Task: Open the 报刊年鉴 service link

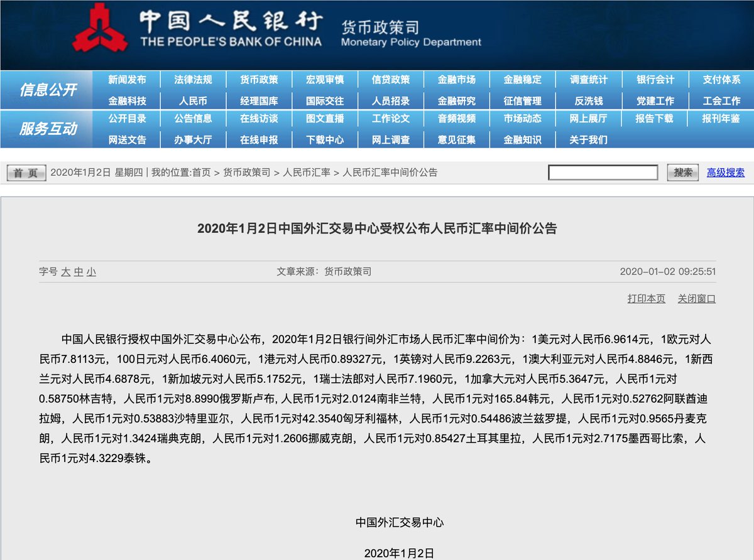Action: coord(721,119)
